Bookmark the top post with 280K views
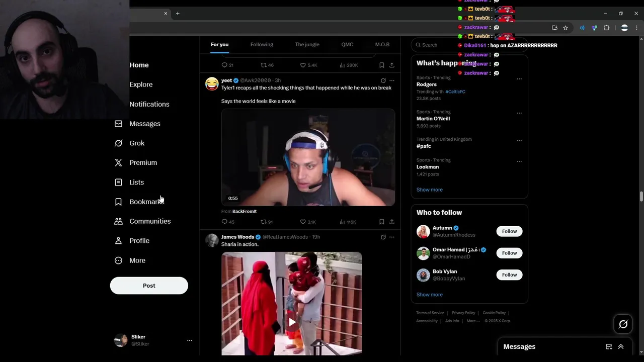Screen dimensions: 644x362 (x=382, y=65)
